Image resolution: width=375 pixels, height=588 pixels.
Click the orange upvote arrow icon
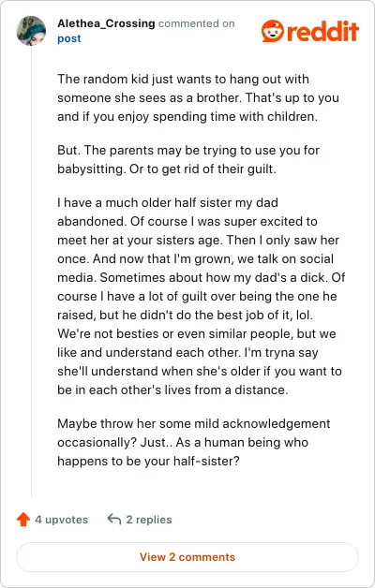click(x=23, y=520)
